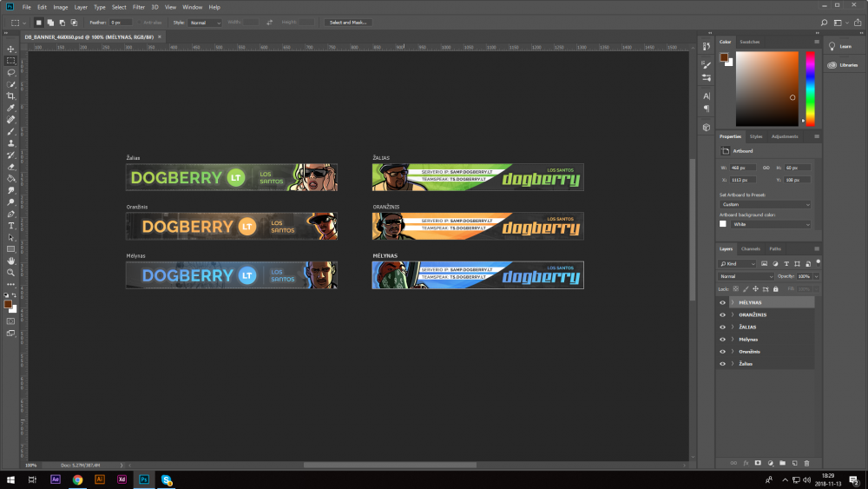Open the Window menu

[x=192, y=7]
